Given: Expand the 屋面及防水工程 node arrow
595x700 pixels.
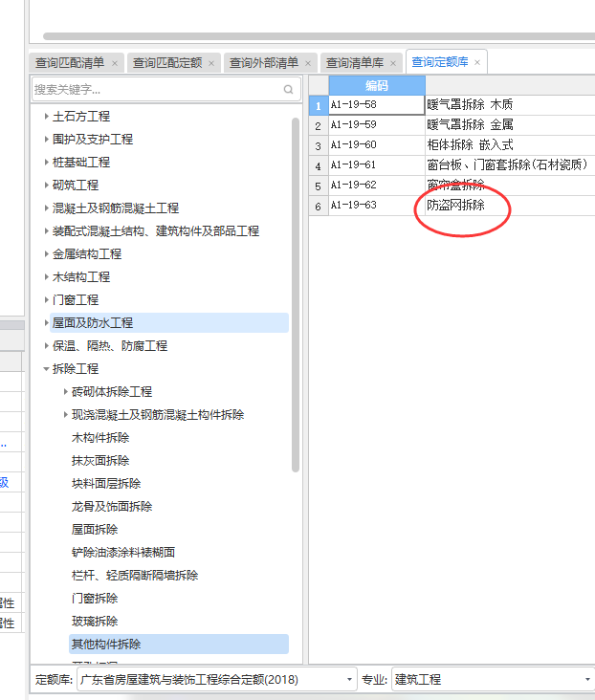Looking at the screenshot, I should pyautogui.click(x=47, y=323).
